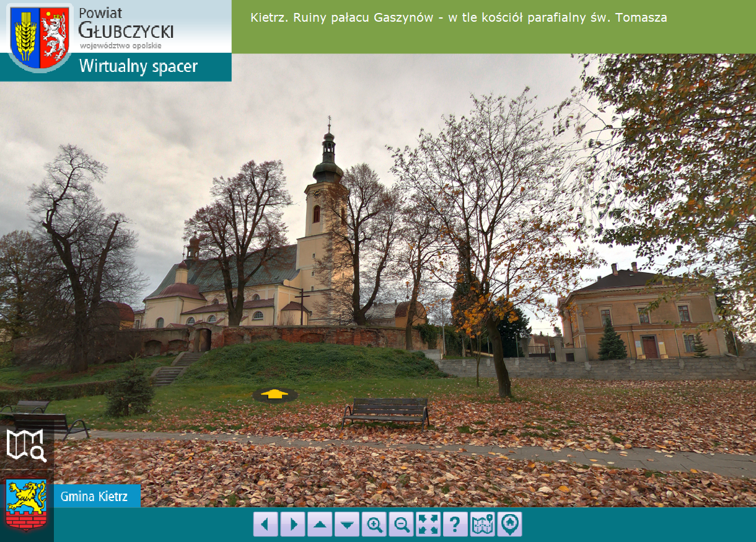Click the Powiat Głubczycki coat of arms

[40, 38]
